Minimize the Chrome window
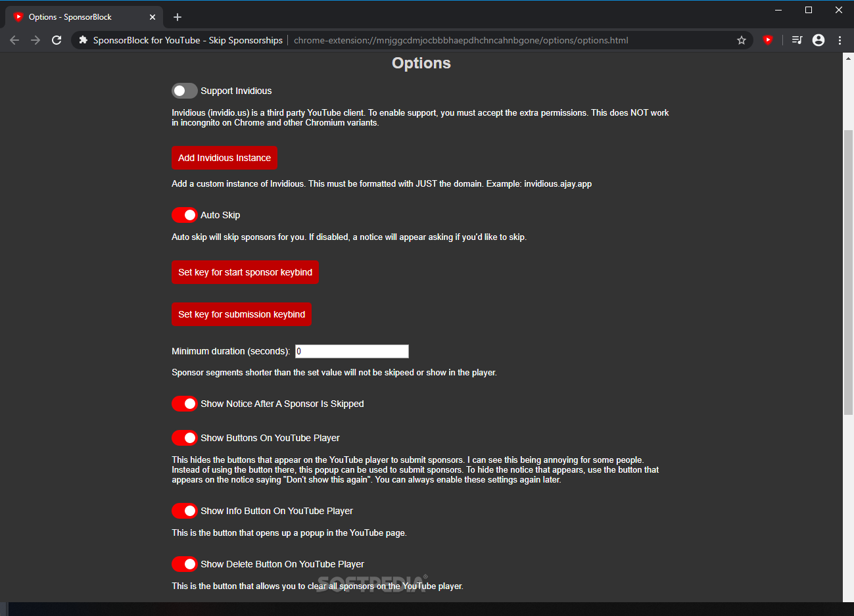The width and height of the screenshot is (854, 616). pyautogui.click(x=778, y=10)
